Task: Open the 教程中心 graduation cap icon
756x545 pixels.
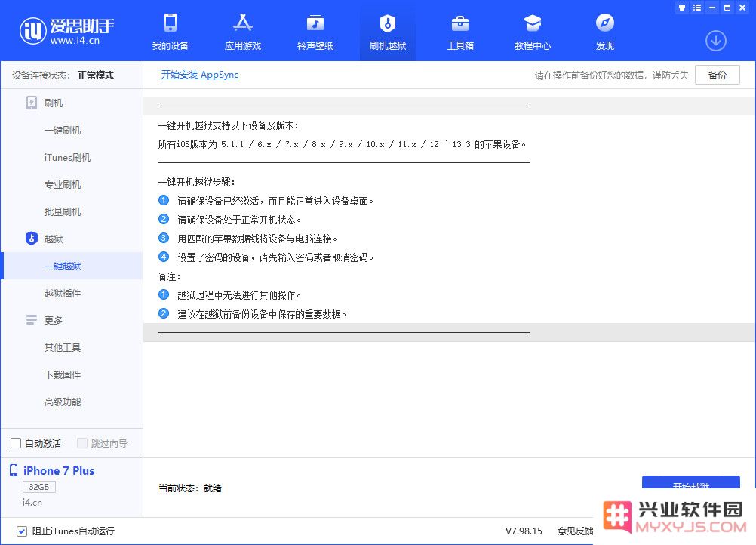Action: click(532, 23)
